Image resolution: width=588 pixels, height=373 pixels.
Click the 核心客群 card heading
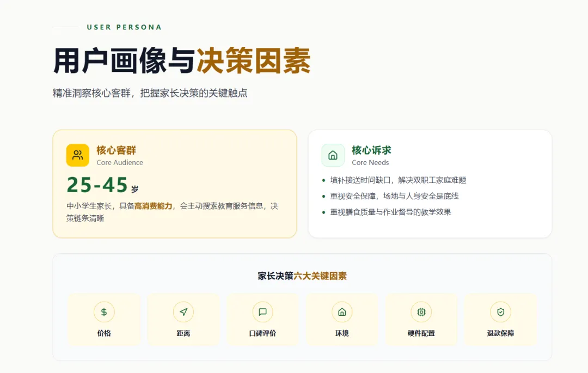click(x=117, y=150)
